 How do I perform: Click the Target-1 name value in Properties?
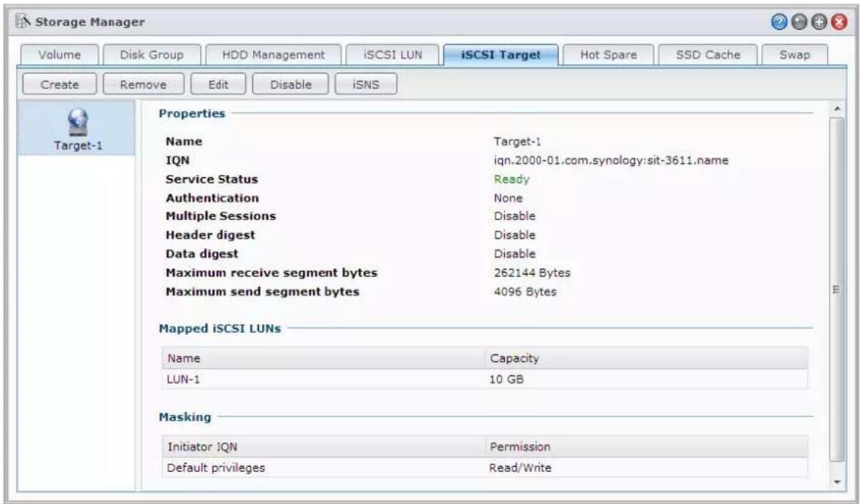[x=517, y=142]
